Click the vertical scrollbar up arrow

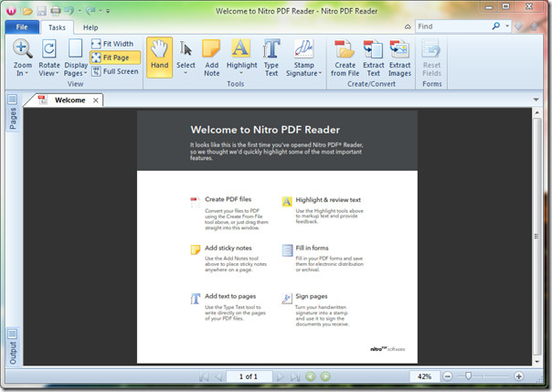pyautogui.click(x=536, y=113)
